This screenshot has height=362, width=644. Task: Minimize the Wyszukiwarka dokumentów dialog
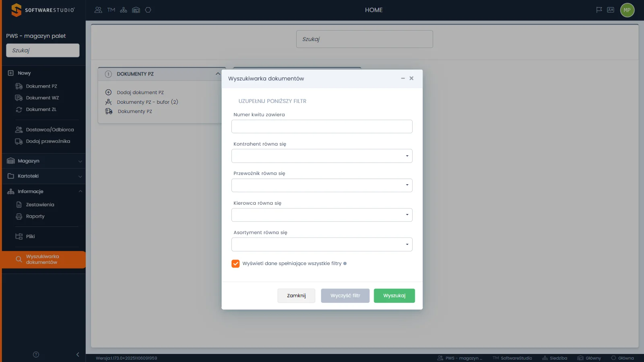403,78
